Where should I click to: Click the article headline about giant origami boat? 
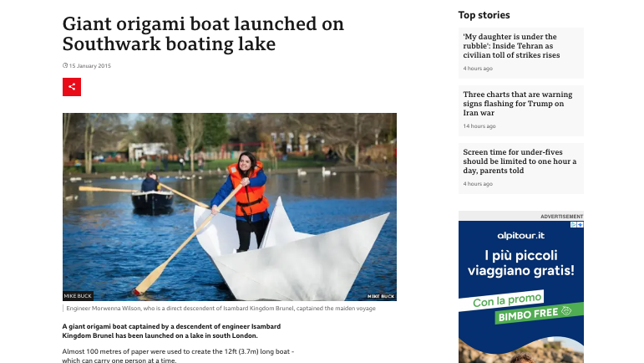[x=203, y=33]
